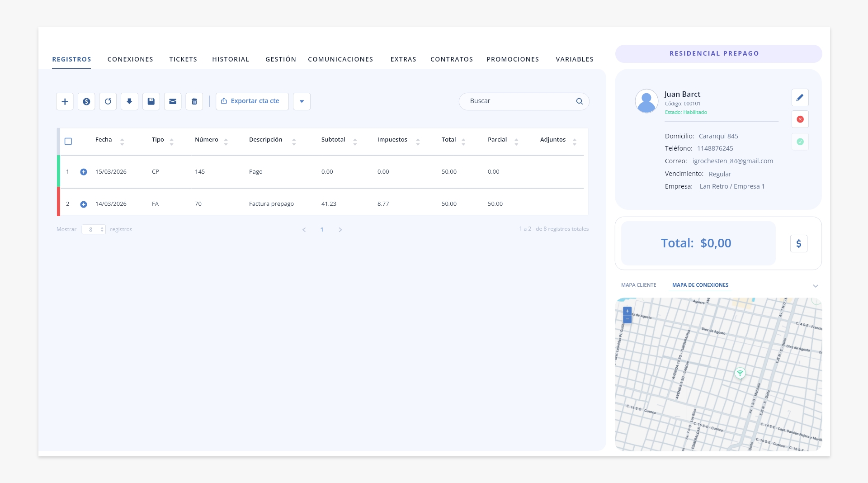
Task: Expand row 2 details plus icon
Action: point(84,204)
